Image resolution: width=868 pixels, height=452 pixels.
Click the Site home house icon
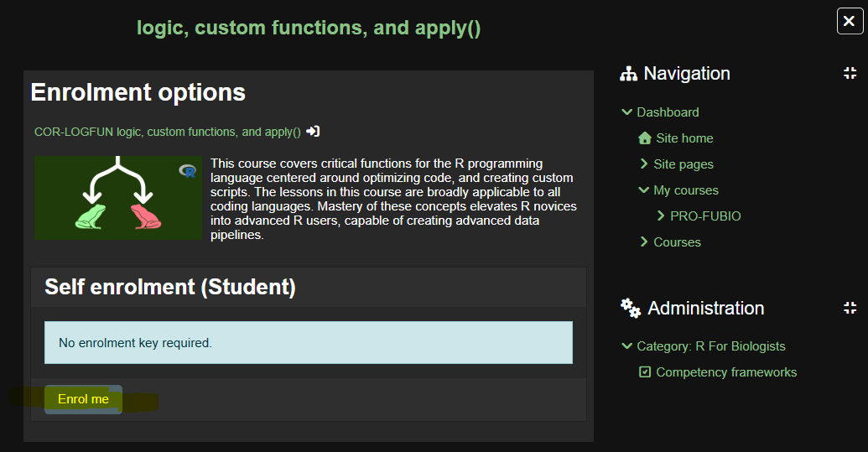click(x=644, y=138)
